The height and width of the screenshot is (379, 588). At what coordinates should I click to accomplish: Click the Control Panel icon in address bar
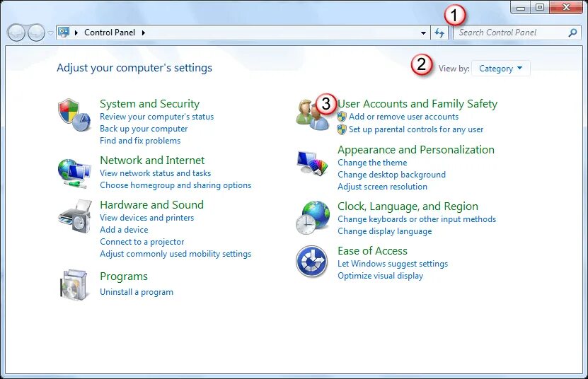tap(64, 33)
